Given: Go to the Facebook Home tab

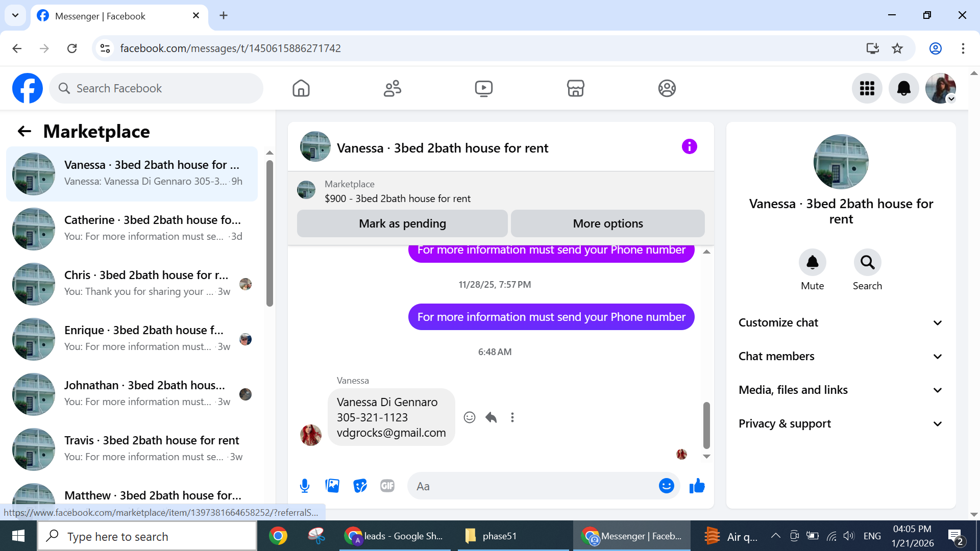Looking at the screenshot, I should 301,88.
